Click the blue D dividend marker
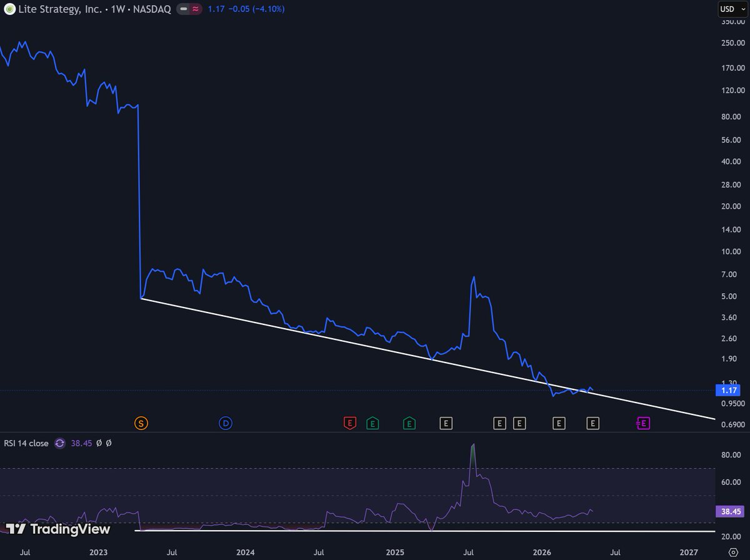This screenshot has height=560, width=750. pos(226,423)
